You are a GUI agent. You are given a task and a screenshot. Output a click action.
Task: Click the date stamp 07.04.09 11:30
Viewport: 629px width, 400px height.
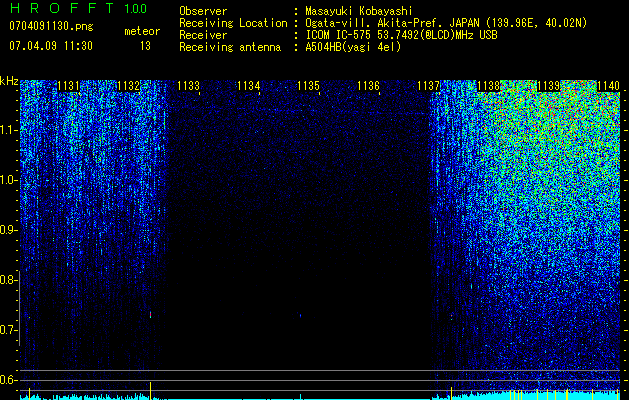pyautogui.click(x=51, y=46)
